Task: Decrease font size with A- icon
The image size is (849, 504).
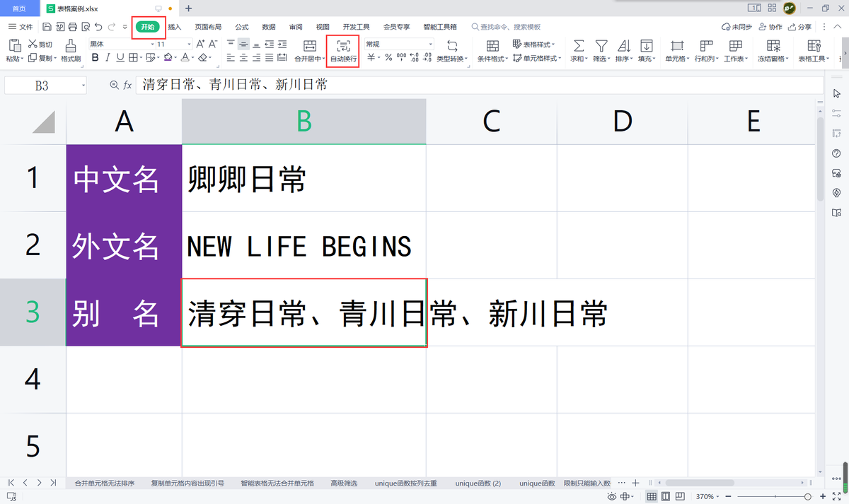Action: [x=213, y=44]
